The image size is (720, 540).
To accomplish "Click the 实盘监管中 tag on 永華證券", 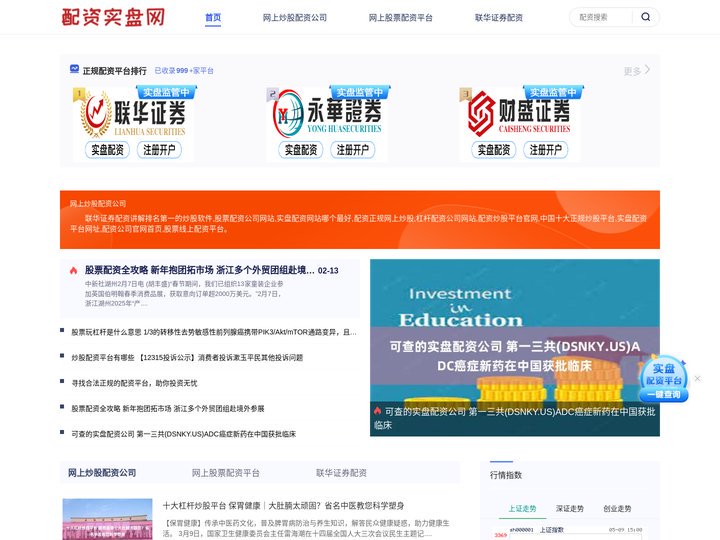I will point(360,92).
